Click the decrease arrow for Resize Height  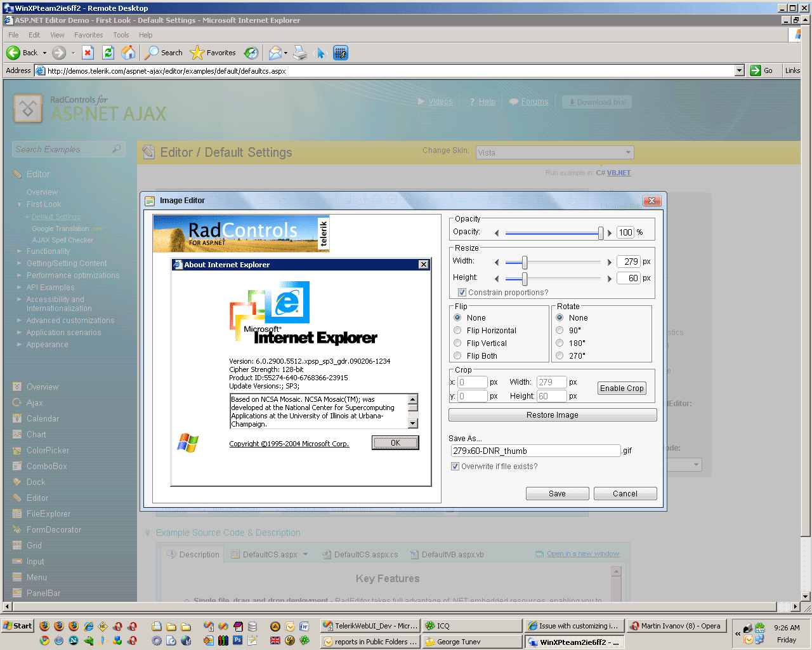tap(497, 279)
